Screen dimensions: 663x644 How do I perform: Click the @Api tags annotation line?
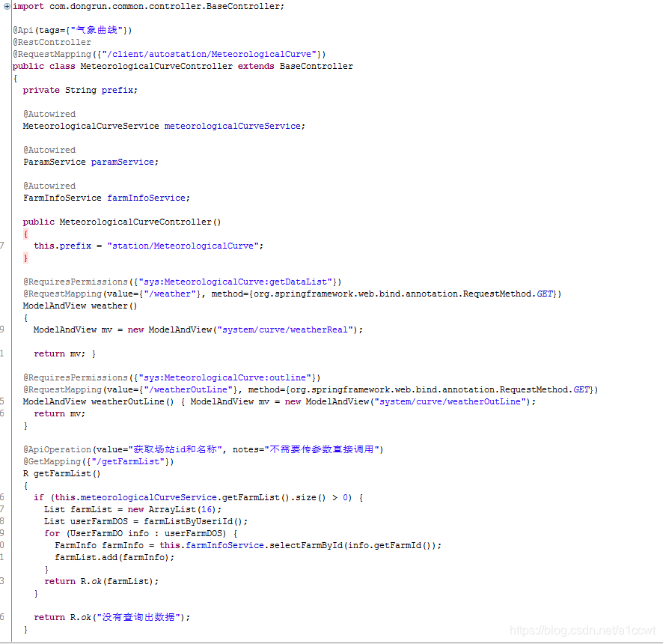coord(73,30)
